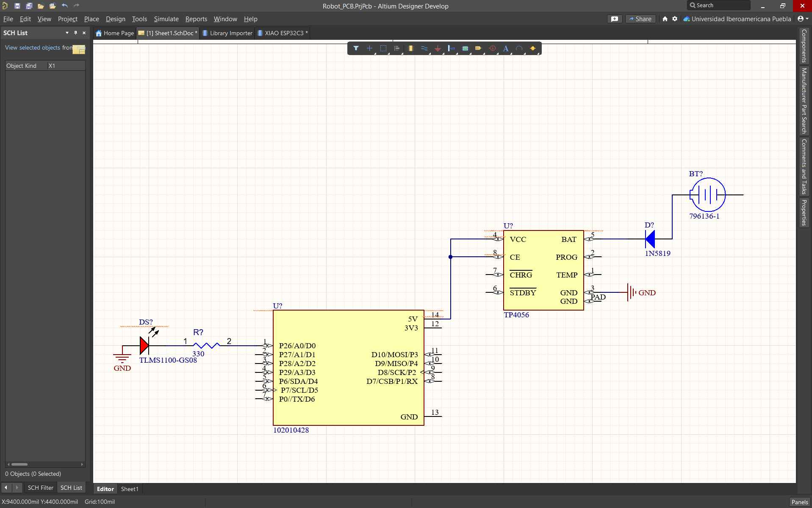Click the View selected objects link
The height and width of the screenshot is (508, 812).
[x=32, y=47]
